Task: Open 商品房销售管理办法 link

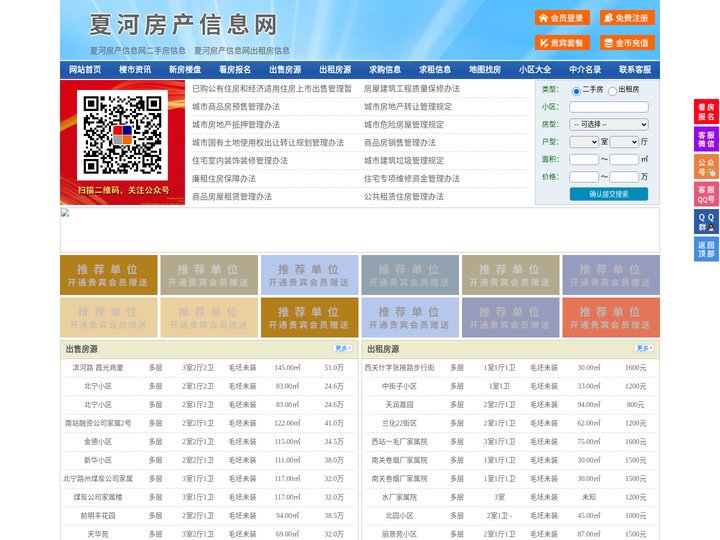Action: point(400,143)
